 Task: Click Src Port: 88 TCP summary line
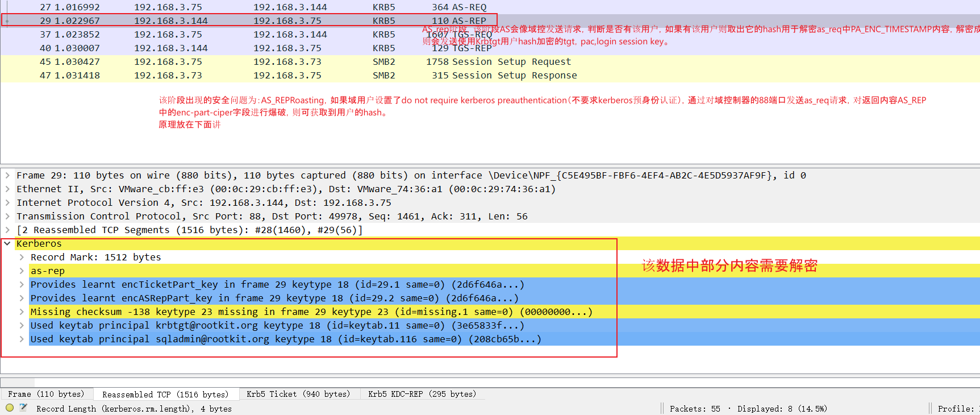(x=272, y=216)
